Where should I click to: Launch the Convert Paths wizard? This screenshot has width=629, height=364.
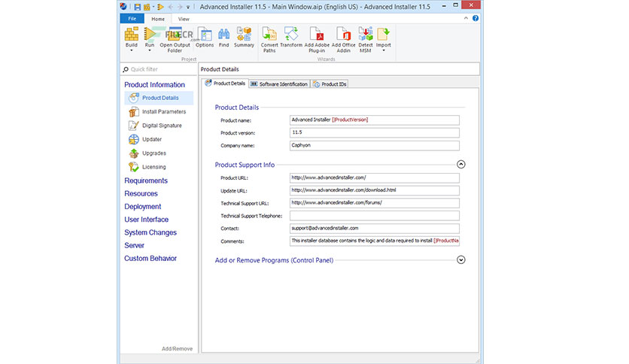[x=269, y=39]
